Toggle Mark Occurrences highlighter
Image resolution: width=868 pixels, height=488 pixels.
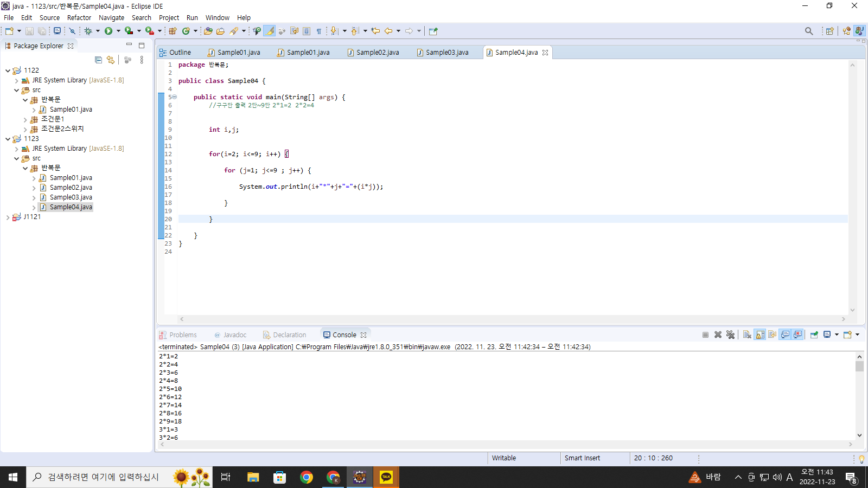click(x=270, y=31)
